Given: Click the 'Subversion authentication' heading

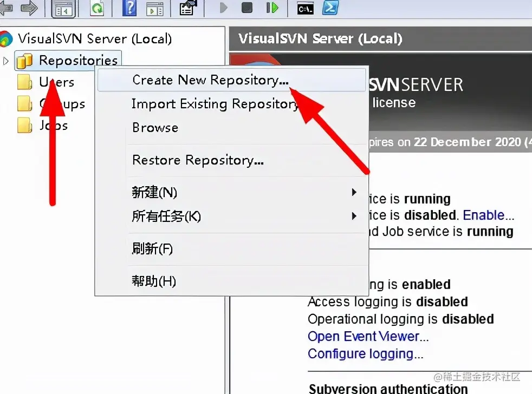Looking at the screenshot, I should (388, 389).
